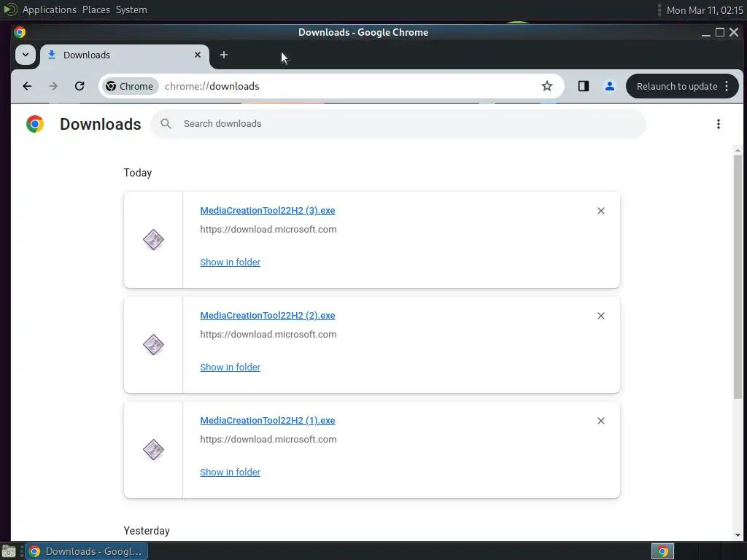Go back using the browser back arrow
Viewport: 747px width, 560px height.
click(x=27, y=86)
